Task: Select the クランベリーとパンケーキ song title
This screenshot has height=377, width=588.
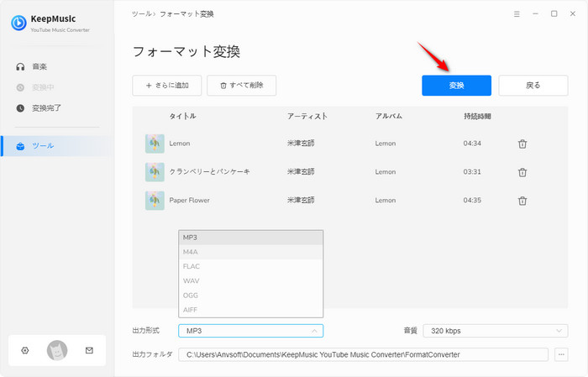Action: click(210, 171)
